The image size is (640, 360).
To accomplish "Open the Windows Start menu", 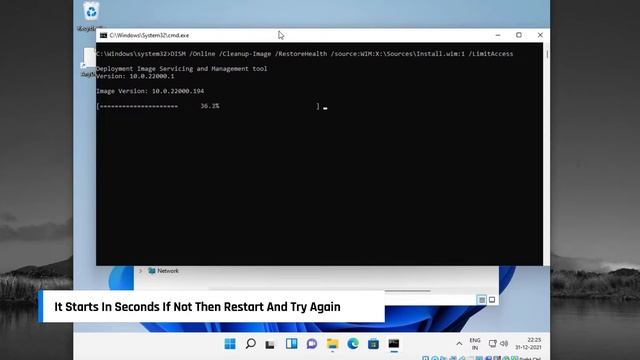I will tap(230, 344).
